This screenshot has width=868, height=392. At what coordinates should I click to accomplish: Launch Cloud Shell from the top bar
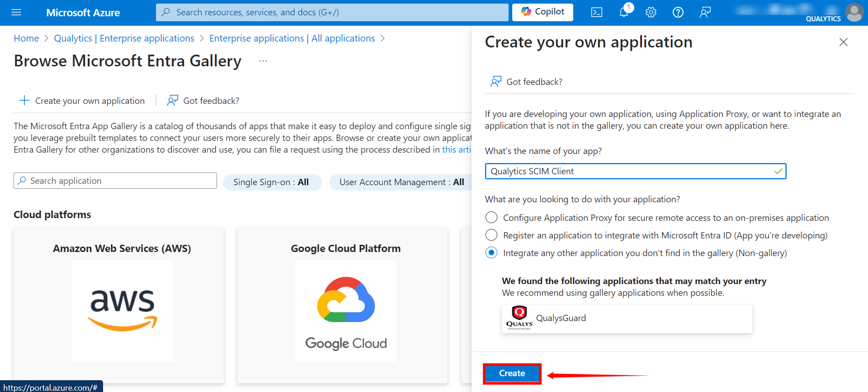(596, 13)
